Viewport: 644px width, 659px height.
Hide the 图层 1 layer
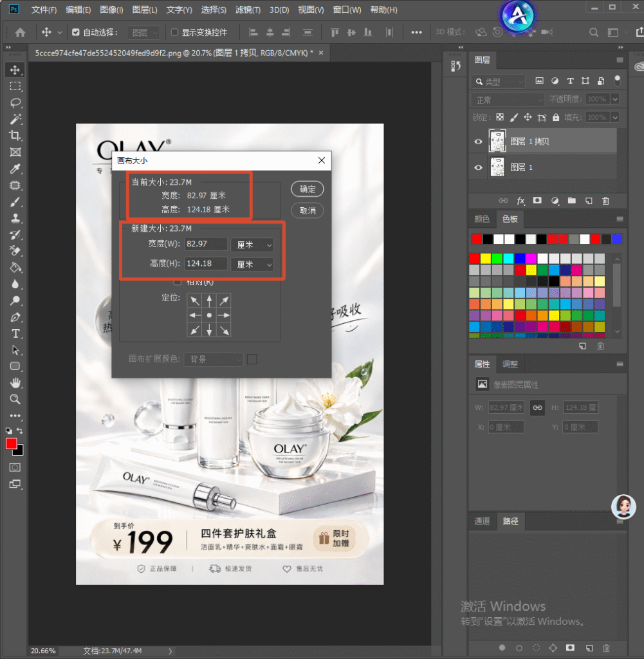pos(478,168)
